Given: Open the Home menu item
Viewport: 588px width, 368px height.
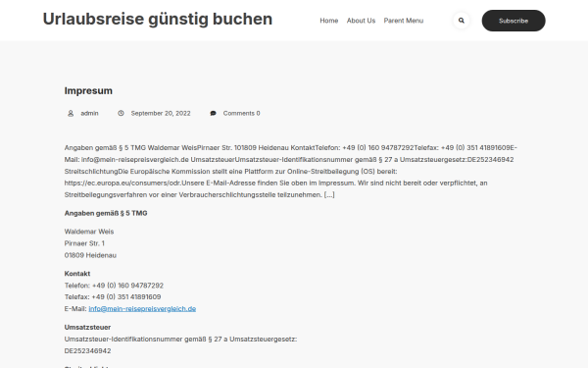Looking at the screenshot, I should click(329, 21).
